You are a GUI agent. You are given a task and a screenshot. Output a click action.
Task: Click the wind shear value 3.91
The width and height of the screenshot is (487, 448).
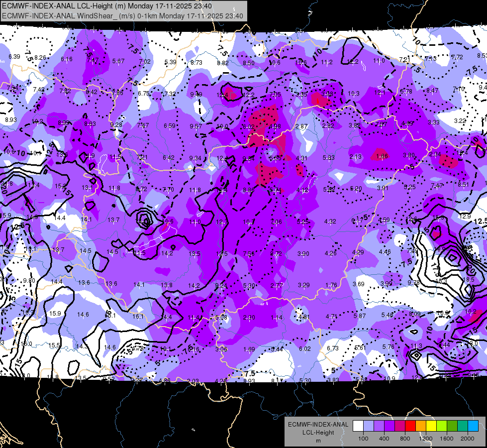tap(383, 188)
